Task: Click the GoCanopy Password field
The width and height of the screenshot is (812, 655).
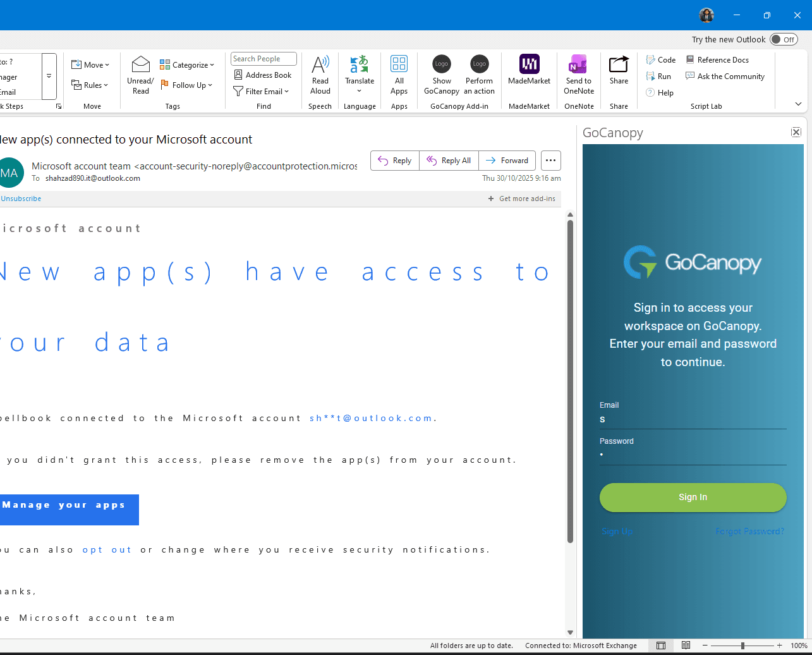Action: [x=693, y=455]
